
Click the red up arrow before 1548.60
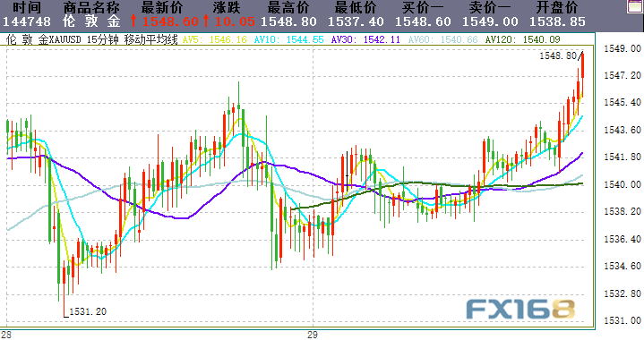point(133,21)
